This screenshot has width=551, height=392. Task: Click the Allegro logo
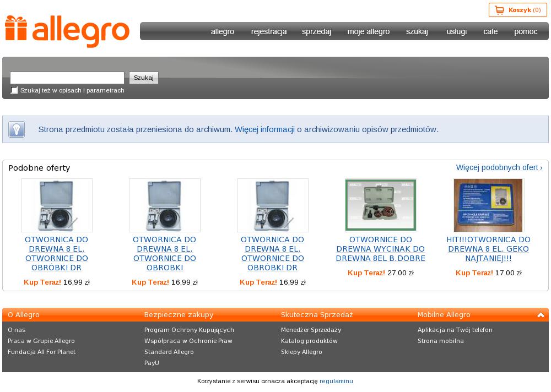click(67, 31)
